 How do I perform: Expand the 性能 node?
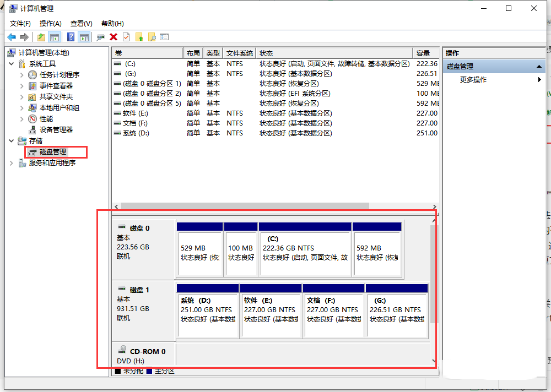pyautogui.click(x=22, y=119)
